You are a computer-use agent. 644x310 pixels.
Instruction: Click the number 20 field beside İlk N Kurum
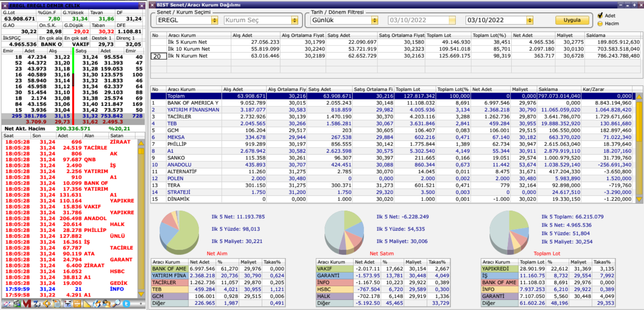159,56
